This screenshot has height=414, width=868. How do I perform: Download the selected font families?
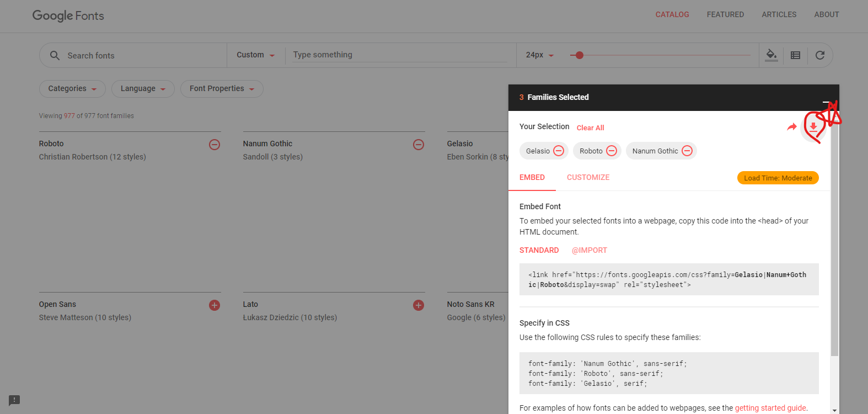(813, 128)
